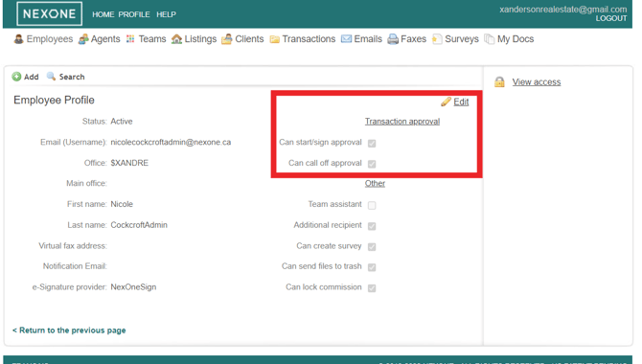This screenshot has width=642, height=364.
Task: Click the Edit link
Action: (x=461, y=102)
